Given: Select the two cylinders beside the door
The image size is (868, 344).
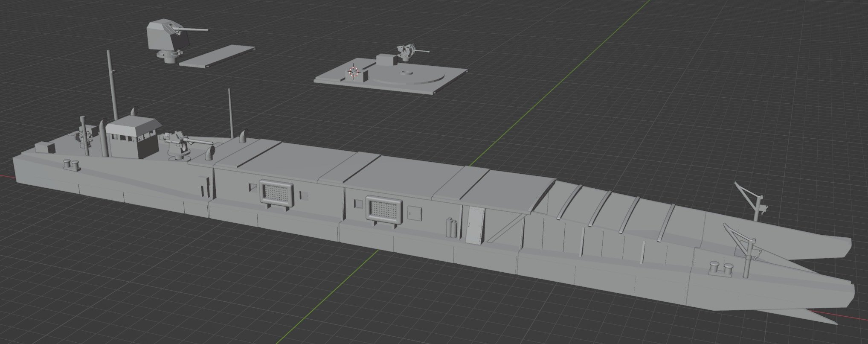Looking at the screenshot, I should [453, 227].
